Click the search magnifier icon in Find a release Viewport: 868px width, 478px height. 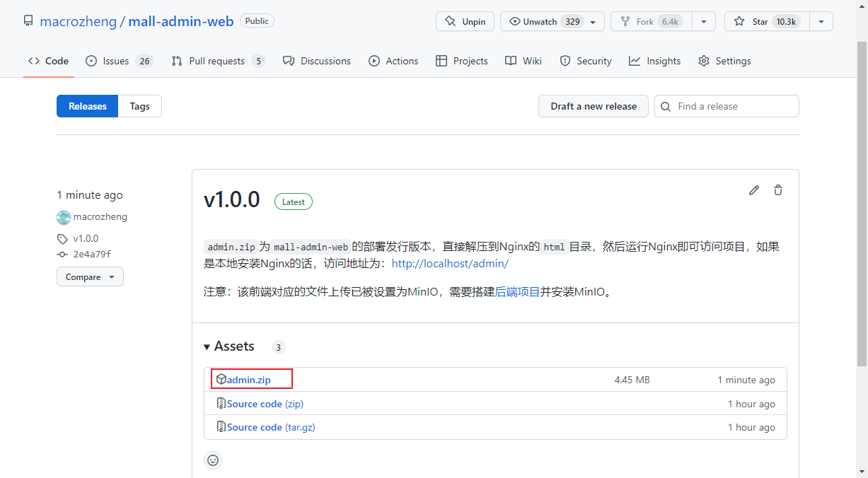666,106
